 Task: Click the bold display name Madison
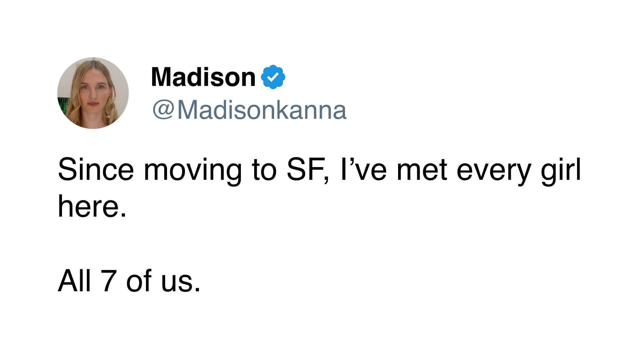pyautogui.click(x=203, y=77)
